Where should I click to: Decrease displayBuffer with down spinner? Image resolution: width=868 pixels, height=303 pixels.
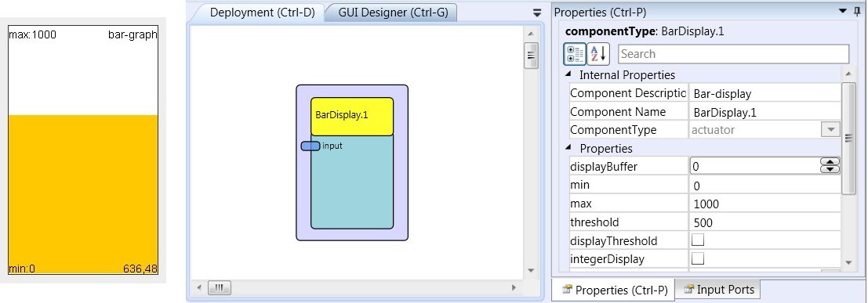pos(830,169)
